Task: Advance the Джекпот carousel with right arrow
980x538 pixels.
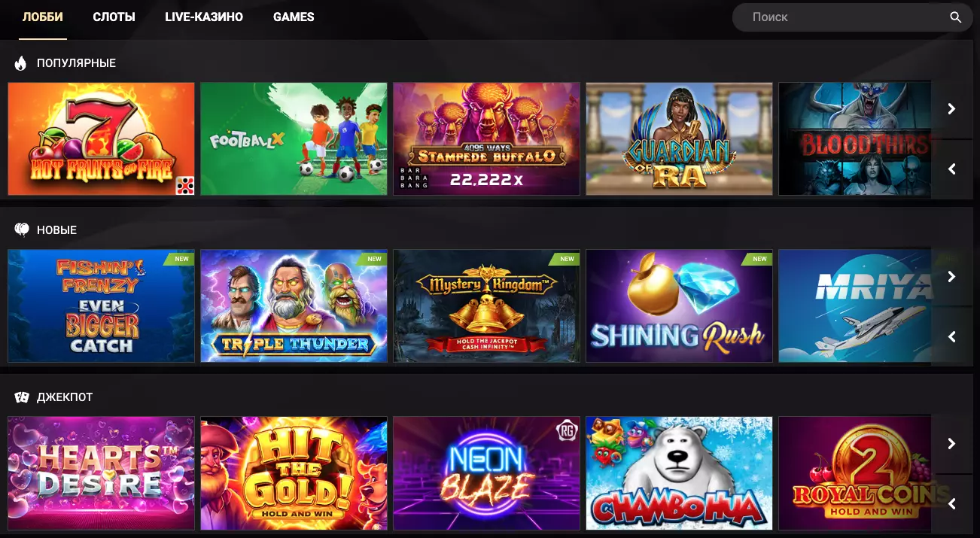Action: 951,443
